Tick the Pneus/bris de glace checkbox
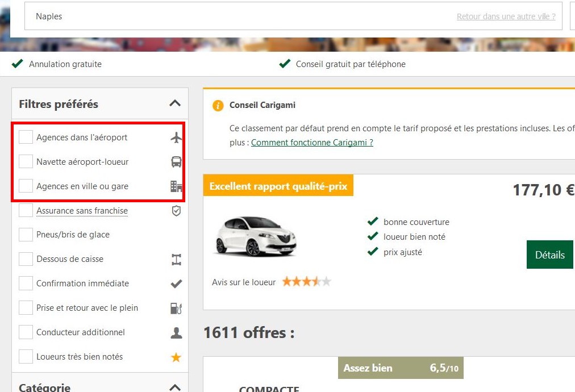The height and width of the screenshot is (392, 575). click(x=26, y=235)
